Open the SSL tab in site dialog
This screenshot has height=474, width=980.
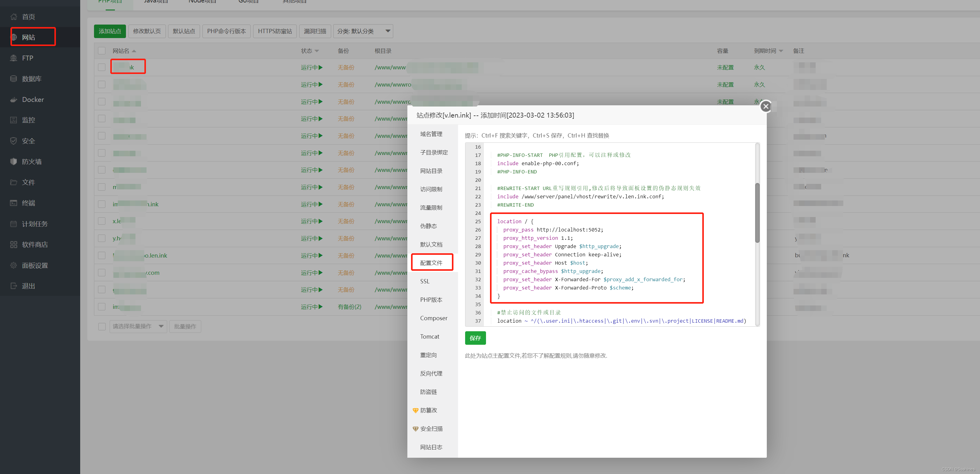click(425, 281)
